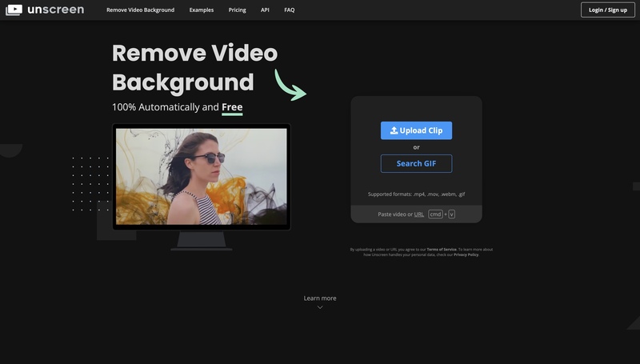Open the Pricing page
Viewport: 640px width, 364px height.
coord(237,10)
